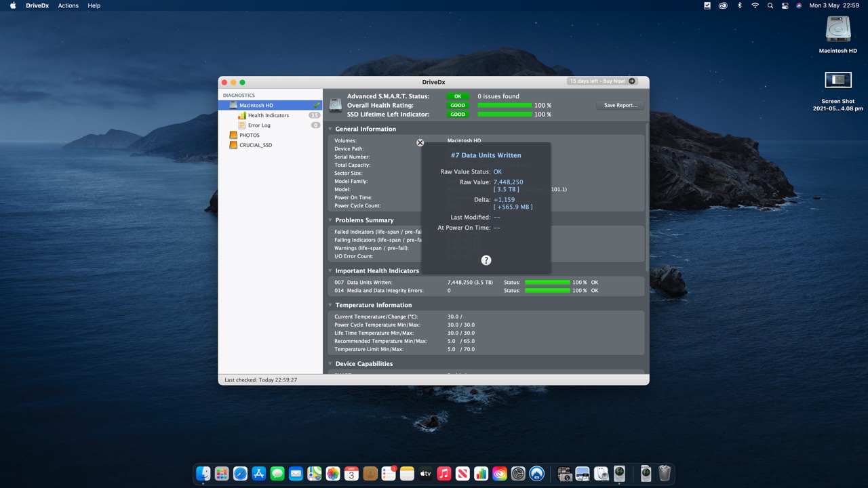
Task: Close the Data Units Written popover
Action: click(420, 142)
